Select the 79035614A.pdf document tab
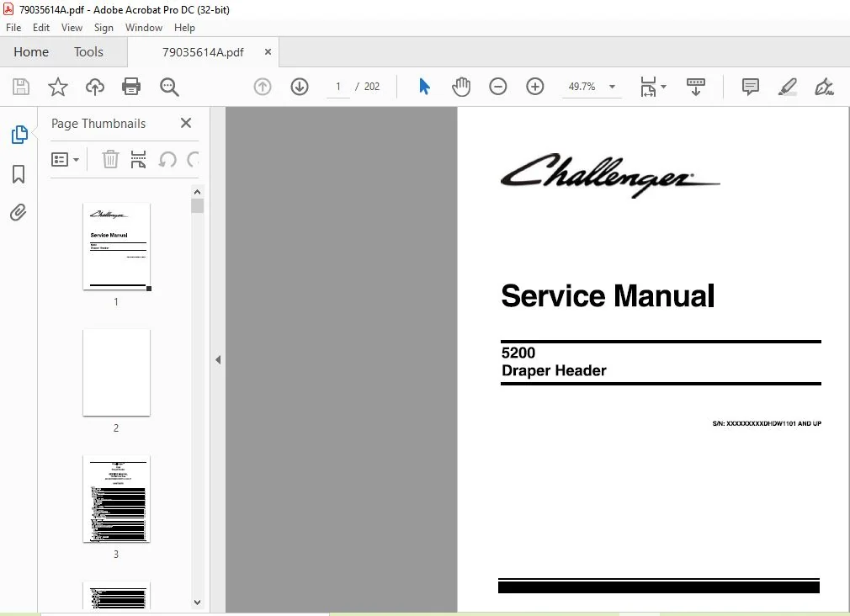The width and height of the screenshot is (850, 616). point(203,52)
